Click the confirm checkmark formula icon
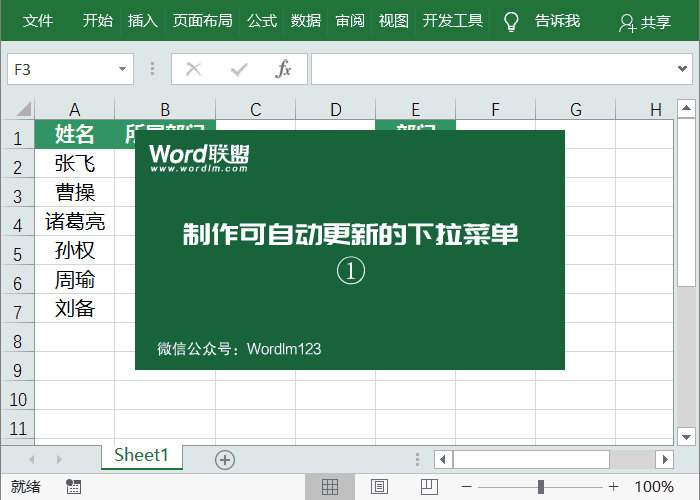This screenshot has height=500, width=700. pyautogui.click(x=239, y=69)
